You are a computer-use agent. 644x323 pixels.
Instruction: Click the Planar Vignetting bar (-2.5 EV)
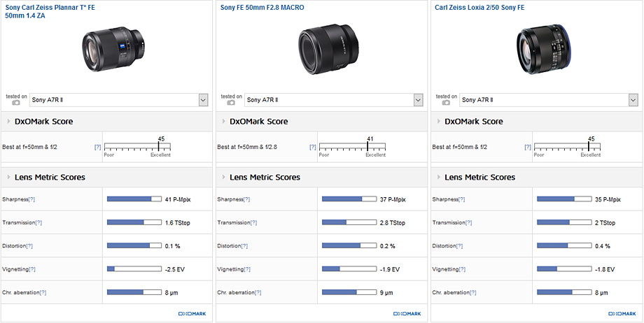(x=134, y=269)
